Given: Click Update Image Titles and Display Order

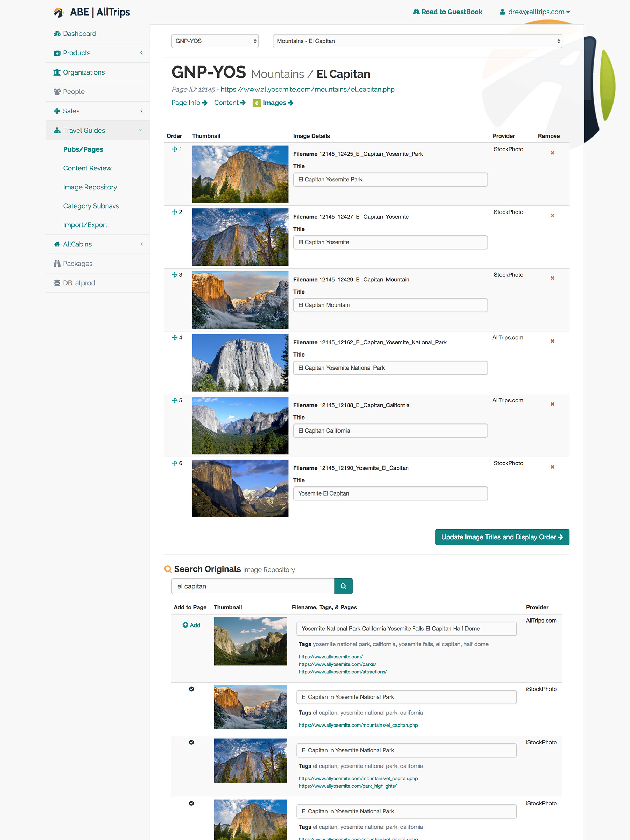Looking at the screenshot, I should (x=502, y=537).
